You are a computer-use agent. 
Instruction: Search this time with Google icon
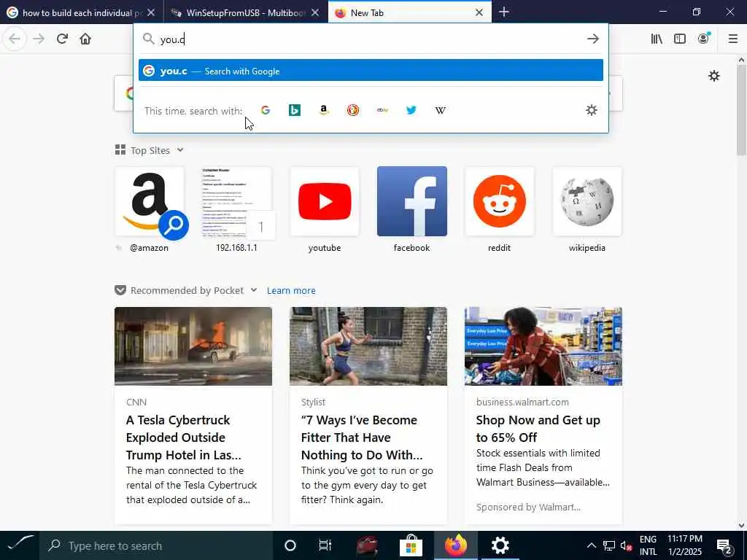[266, 110]
